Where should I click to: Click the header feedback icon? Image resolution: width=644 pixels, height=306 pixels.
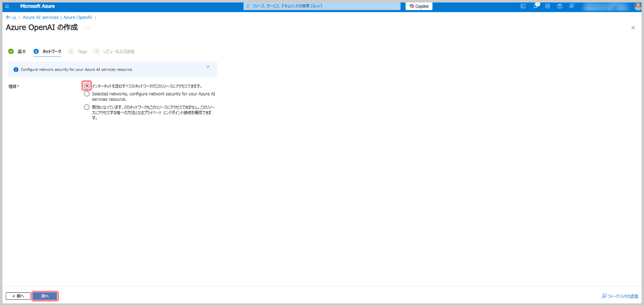pos(572,6)
